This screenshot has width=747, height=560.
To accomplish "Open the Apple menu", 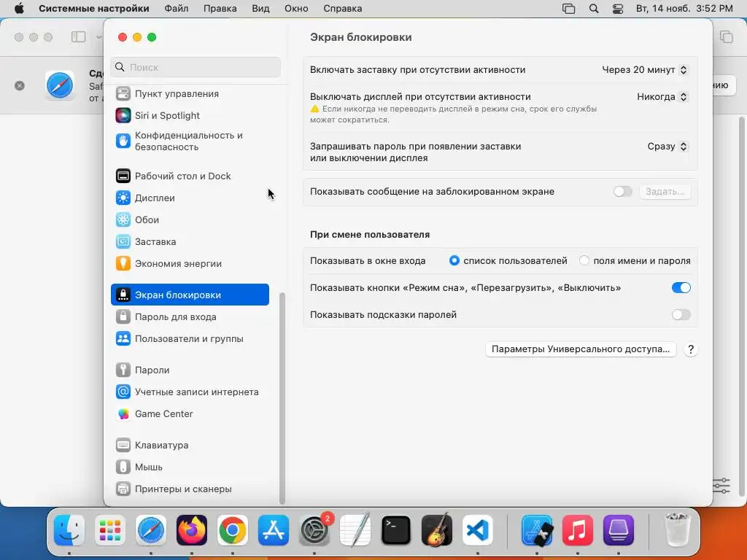I will [19, 9].
